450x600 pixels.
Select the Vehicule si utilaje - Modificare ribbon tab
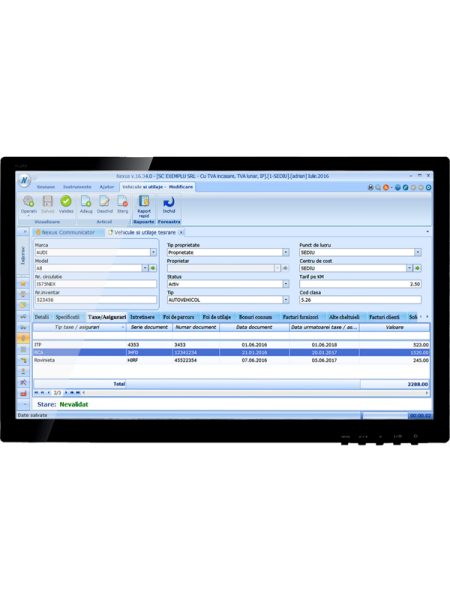[x=157, y=187]
